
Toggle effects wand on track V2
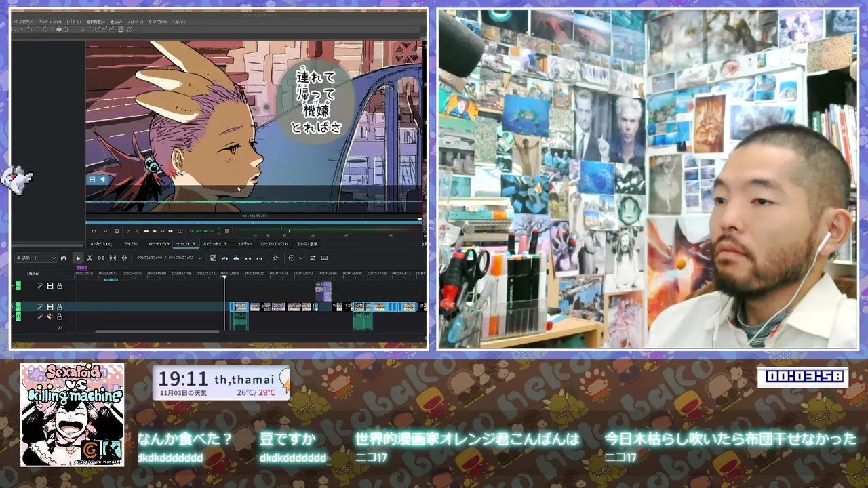40,286
